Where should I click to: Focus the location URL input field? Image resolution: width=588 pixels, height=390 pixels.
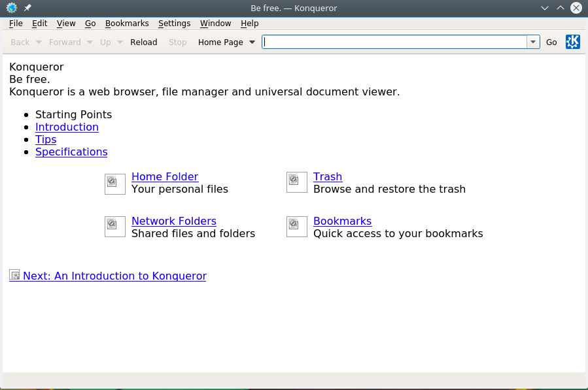pos(394,42)
